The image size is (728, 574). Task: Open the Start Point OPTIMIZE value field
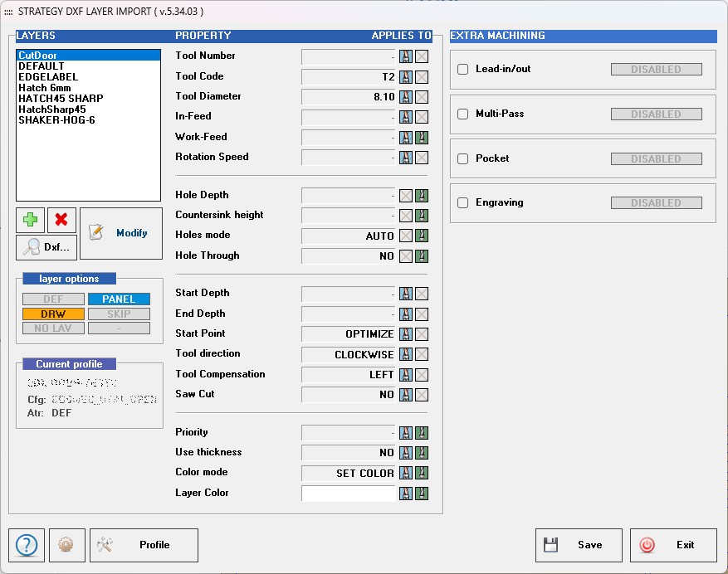[348, 334]
